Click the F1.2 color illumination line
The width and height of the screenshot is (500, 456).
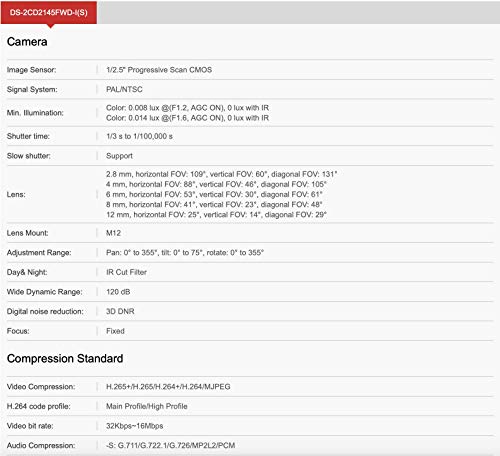click(x=187, y=108)
